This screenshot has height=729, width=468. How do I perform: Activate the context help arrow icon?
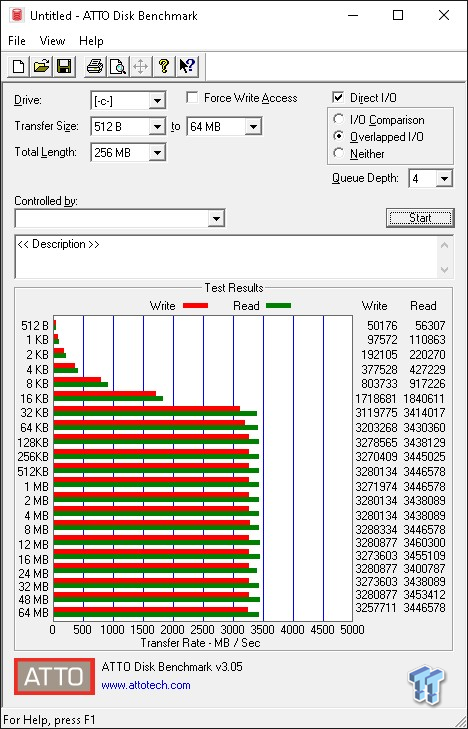pos(186,66)
